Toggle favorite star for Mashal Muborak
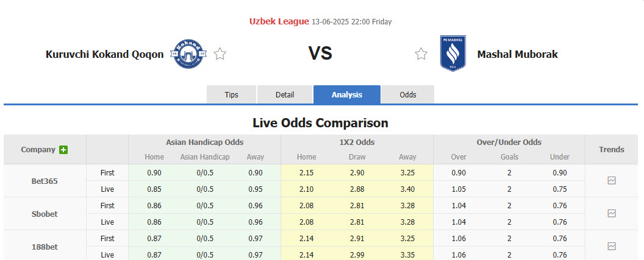644x260 pixels. coord(421,54)
